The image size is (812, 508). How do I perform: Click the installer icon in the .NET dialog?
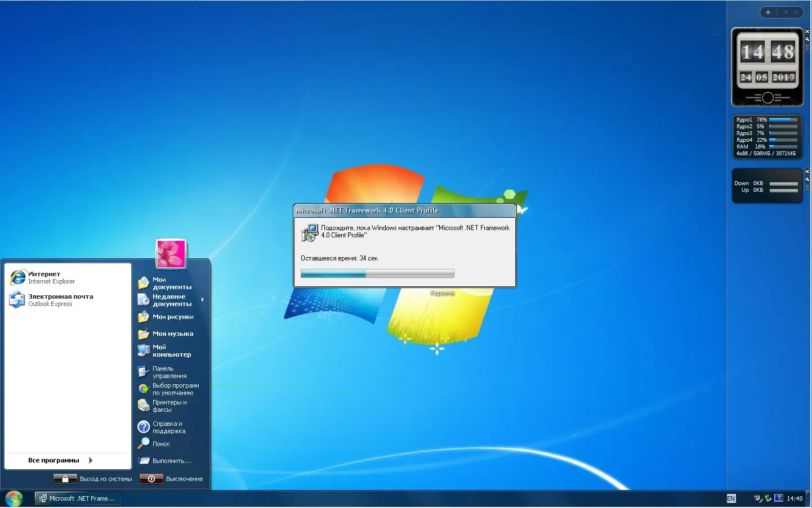pyautogui.click(x=310, y=233)
